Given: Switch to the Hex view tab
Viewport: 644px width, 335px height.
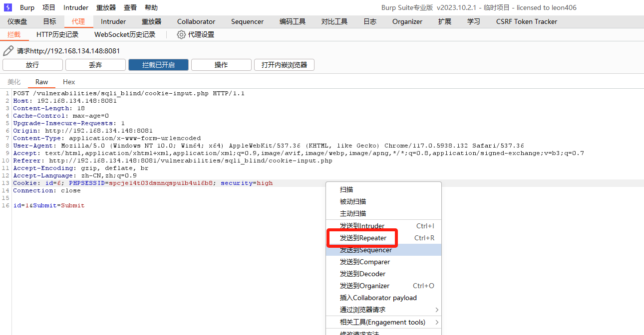Looking at the screenshot, I should click(x=69, y=82).
